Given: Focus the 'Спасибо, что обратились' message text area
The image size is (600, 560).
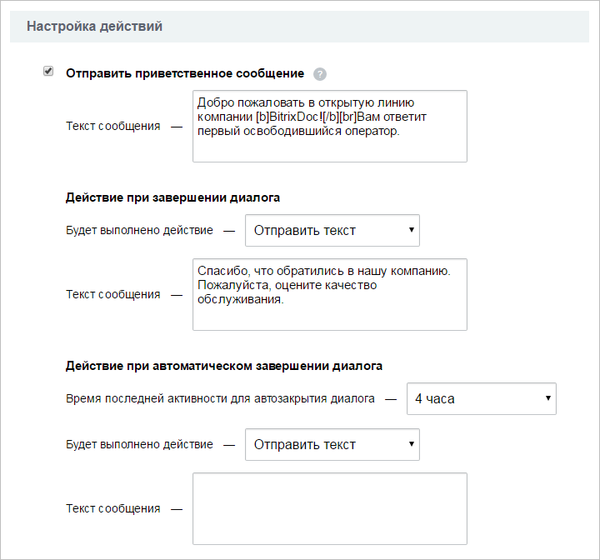Looking at the screenshot, I should tap(330, 294).
